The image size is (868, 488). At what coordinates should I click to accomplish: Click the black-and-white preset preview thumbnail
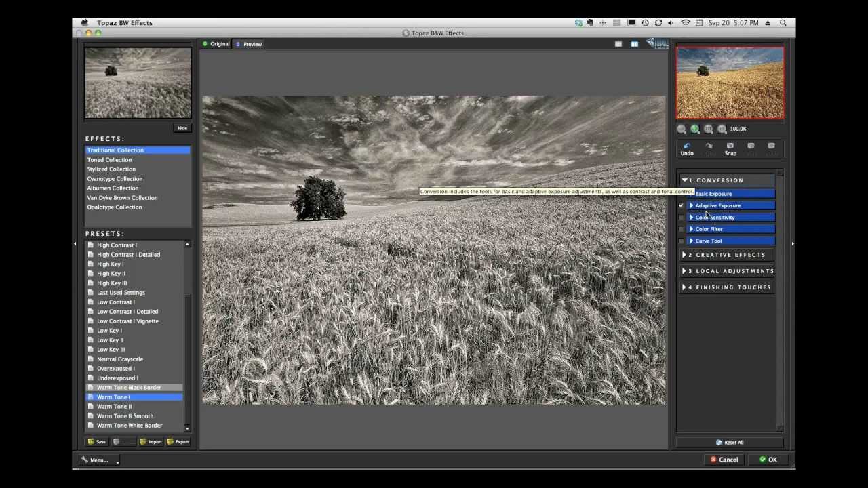click(138, 83)
